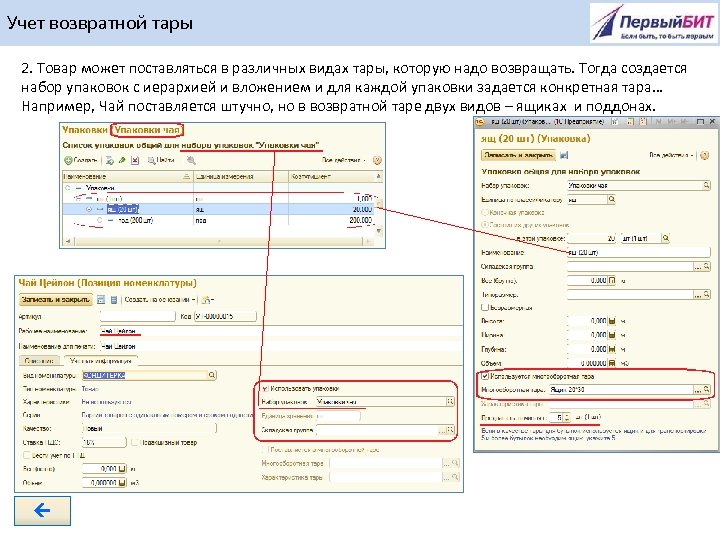Screen dimensions: 720x540
Task: Click the ПервыйБИТ logo
Action: click(654, 22)
